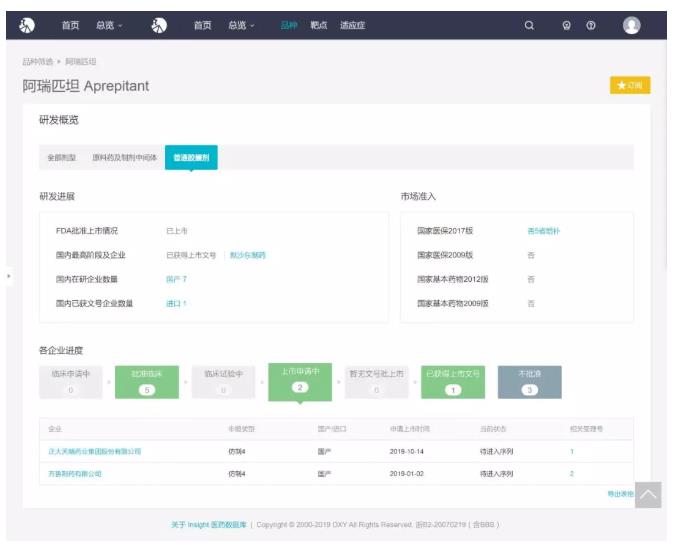The image size is (674, 555).
Task: Select the 不批准 stage with 3
Action: click(530, 382)
